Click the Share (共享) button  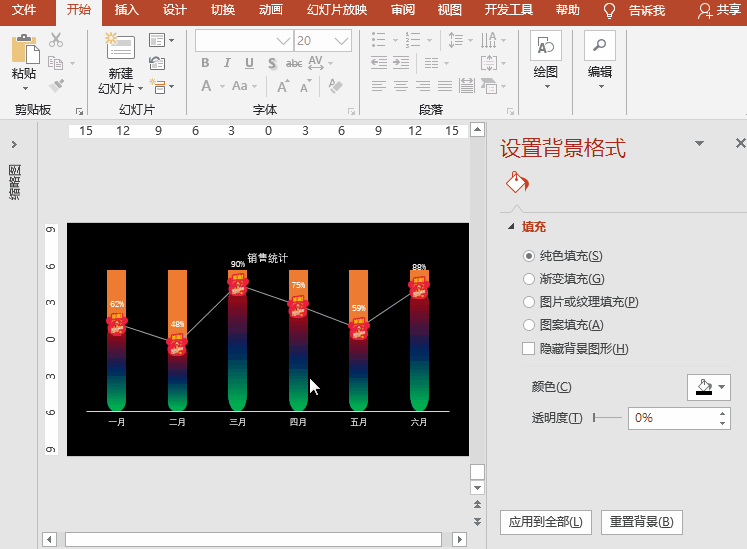719,10
